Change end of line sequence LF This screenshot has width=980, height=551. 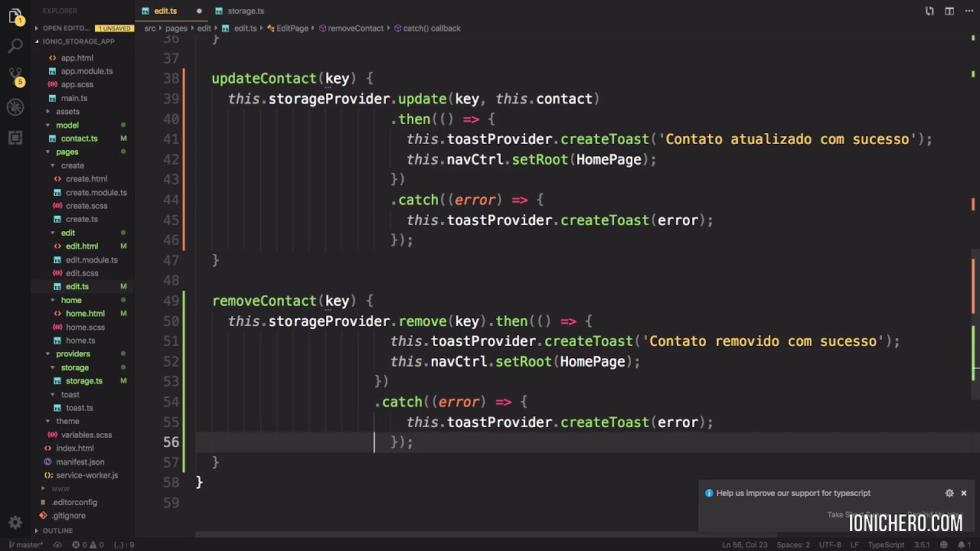(x=855, y=545)
